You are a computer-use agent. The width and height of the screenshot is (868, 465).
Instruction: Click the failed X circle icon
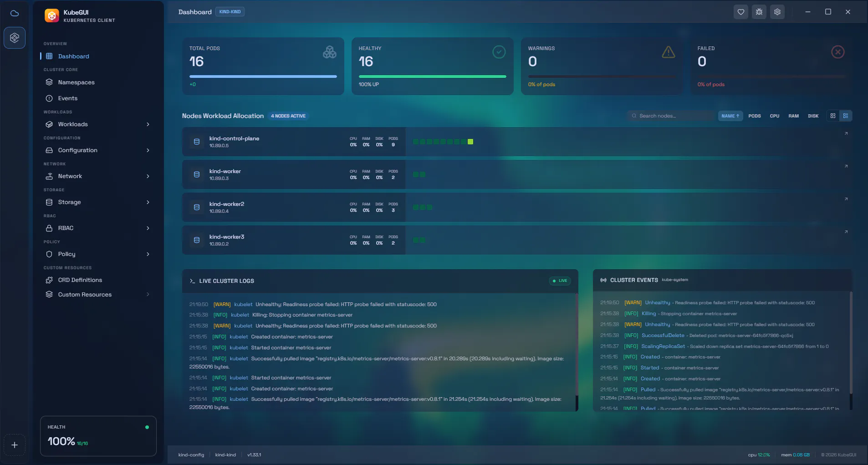(x=838, y=52)
